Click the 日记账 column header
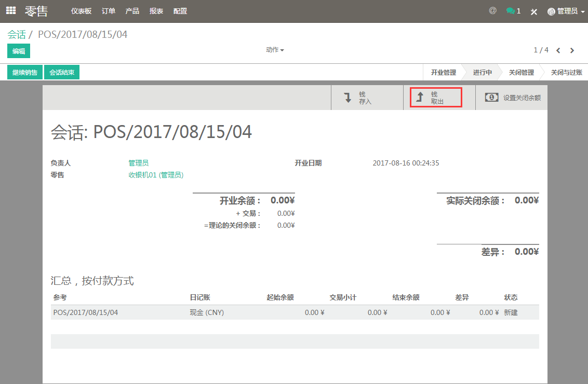The height and width of the screenshot is (384, 588). [200, 297]
